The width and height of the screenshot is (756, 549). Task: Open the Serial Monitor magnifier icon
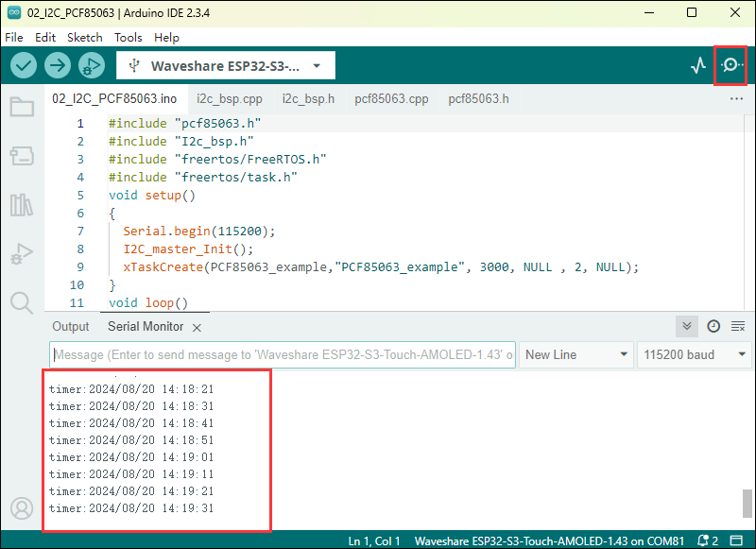[x=730, y=65]
